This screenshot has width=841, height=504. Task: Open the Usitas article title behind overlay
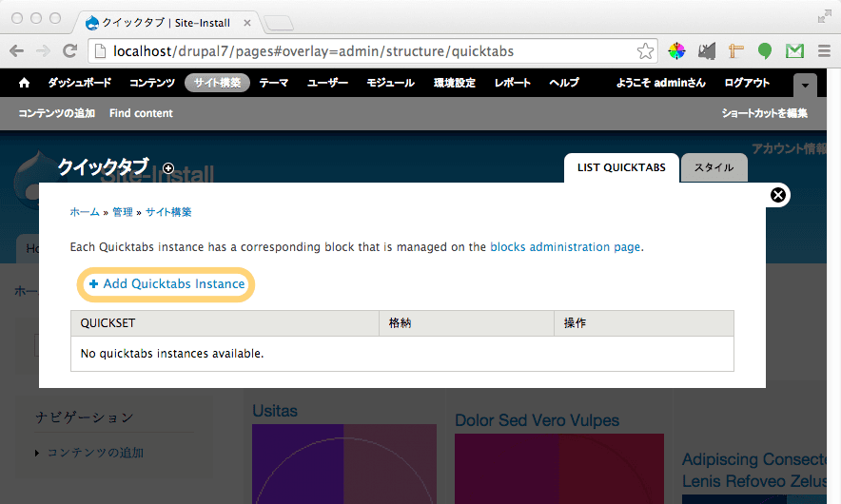(x=275, y=411)
